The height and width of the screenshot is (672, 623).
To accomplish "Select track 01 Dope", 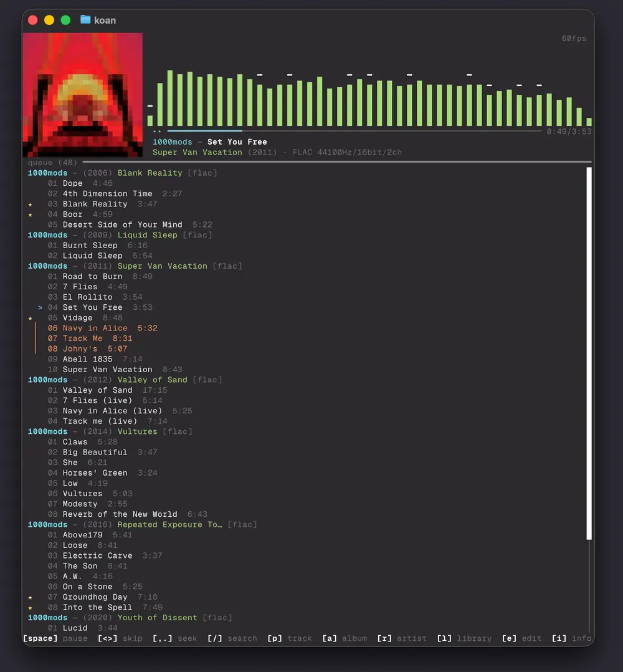I will pyautogui.click(x=80, y=183).
